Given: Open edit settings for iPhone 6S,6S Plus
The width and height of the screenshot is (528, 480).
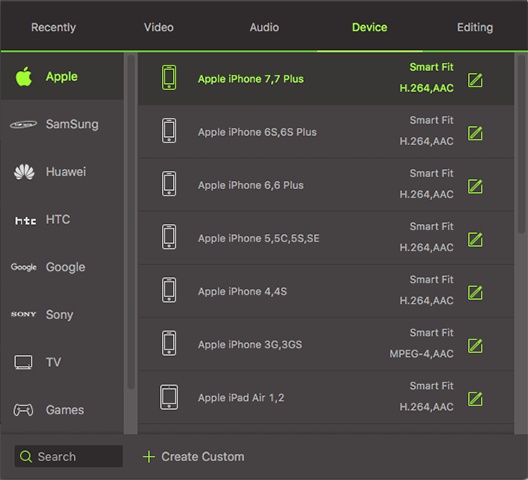Looking at the screenshot, I should click(475, 133).
